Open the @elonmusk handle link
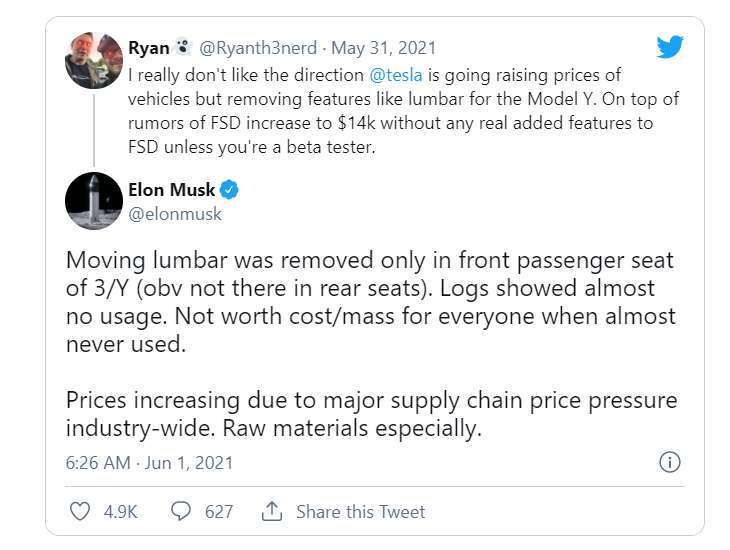Viewport: 730px width, 550px height. pyautogui.click(x=175, y=214)
